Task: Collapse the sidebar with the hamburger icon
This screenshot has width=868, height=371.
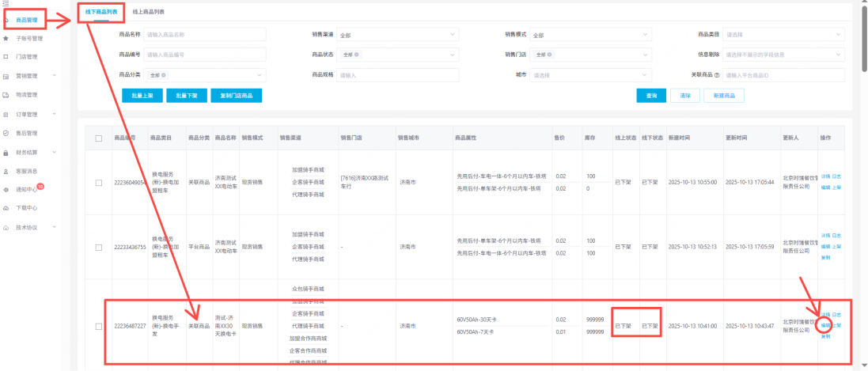Action: [x=6, y=5]
